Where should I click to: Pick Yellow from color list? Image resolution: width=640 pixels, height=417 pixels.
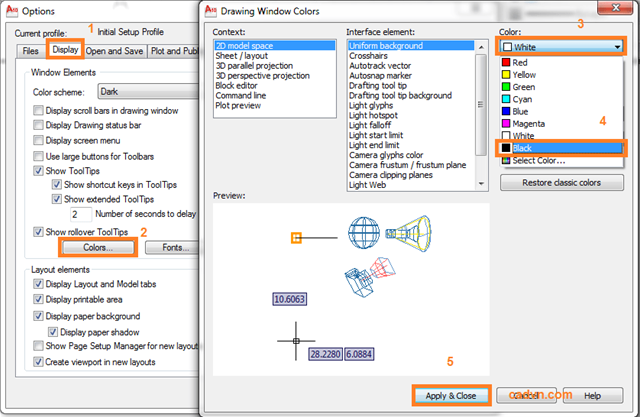tap(562, 75)
